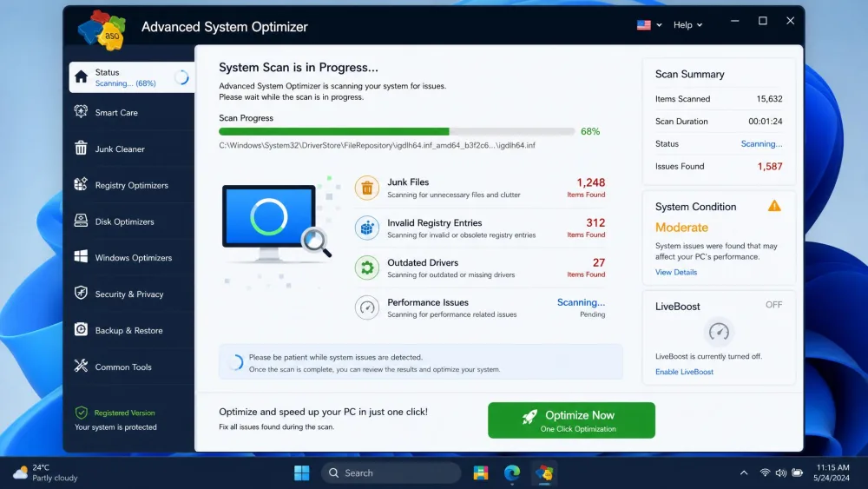Image resolution: width=868 pixels, height=489 pixels.
Task: Toggle LiveBoost OFF indicator
Action: click(773, 305)
